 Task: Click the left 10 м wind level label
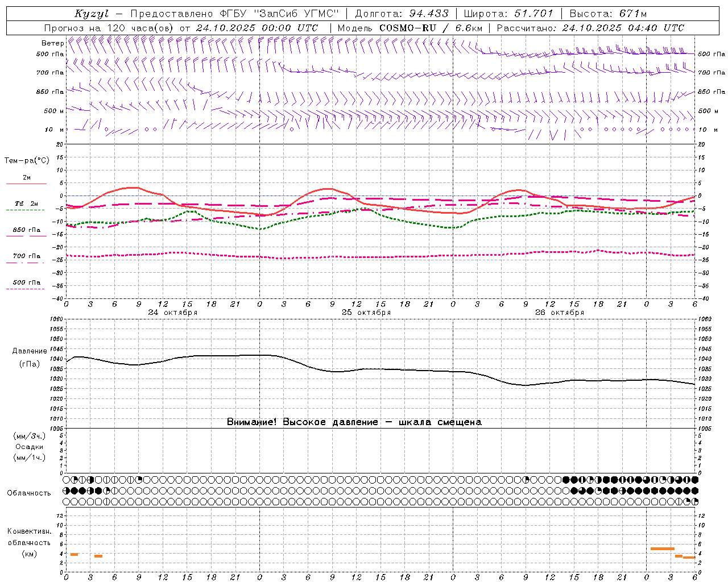[x=55, y=130]
